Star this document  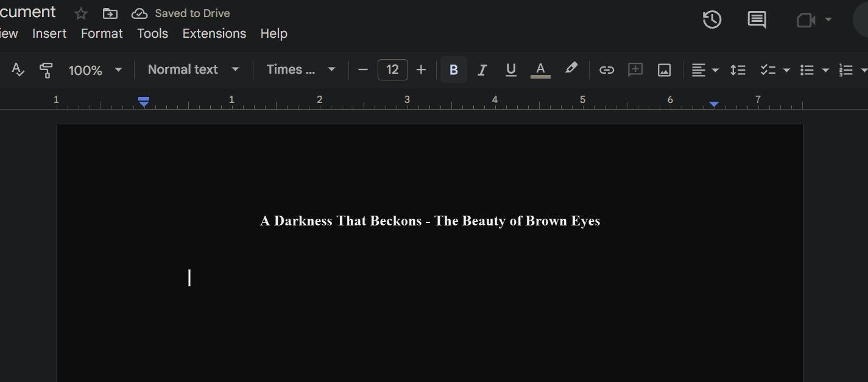80,13
